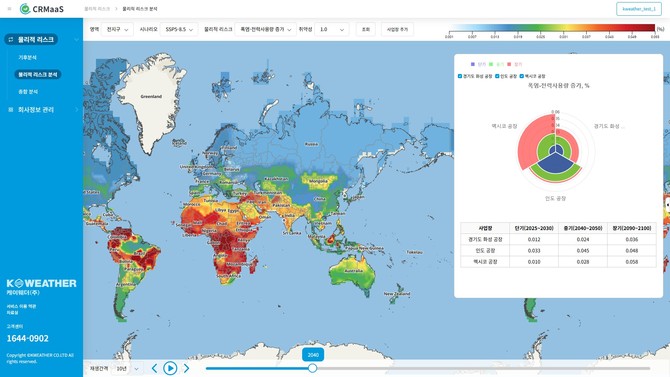
Task: Uncheck the 인도 공장 checkbox
Action: 497,76
